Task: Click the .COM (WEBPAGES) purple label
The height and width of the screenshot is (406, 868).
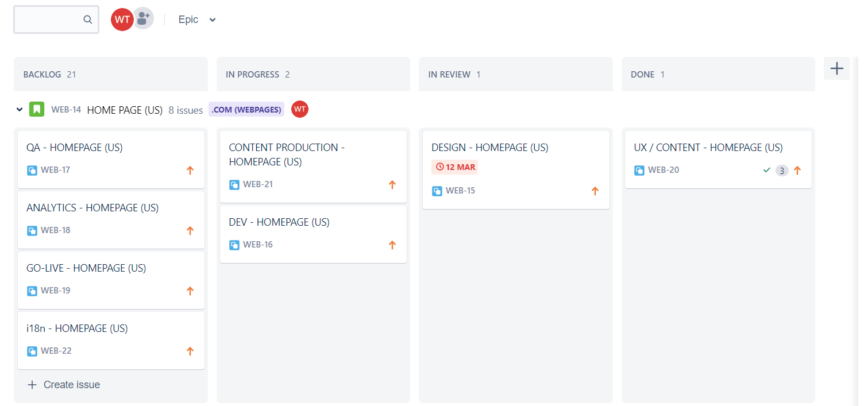Action: coord(246,109)
